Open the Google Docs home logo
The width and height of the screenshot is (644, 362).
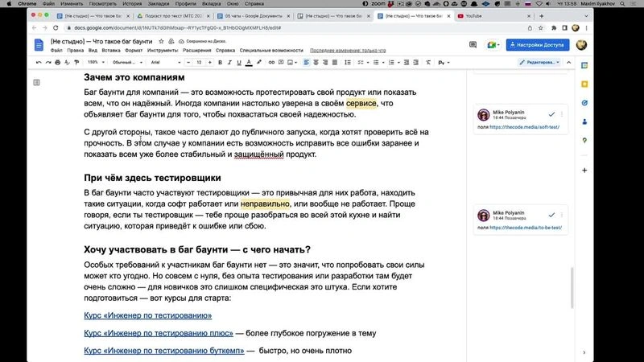(x=39, y=45)
